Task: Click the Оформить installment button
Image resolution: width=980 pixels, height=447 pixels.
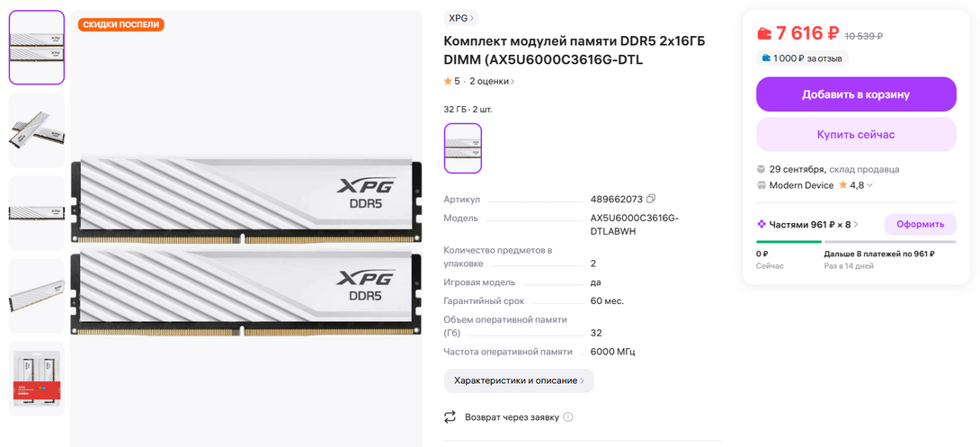Action: click(920, 224)
